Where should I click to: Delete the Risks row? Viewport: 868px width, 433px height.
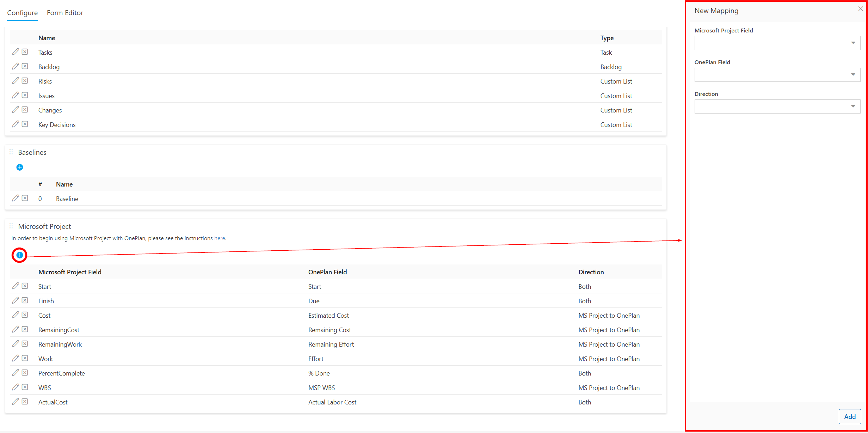25,81
